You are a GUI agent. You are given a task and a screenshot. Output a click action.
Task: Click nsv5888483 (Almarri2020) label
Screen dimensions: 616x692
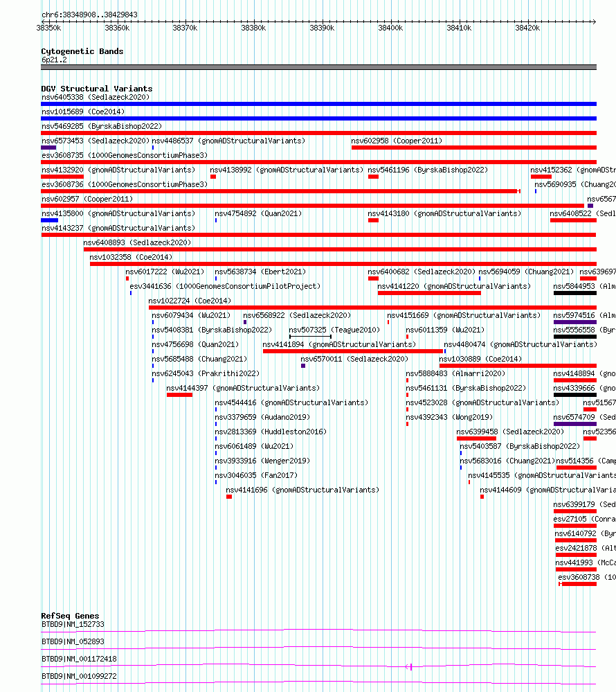(x=455, y=374)
